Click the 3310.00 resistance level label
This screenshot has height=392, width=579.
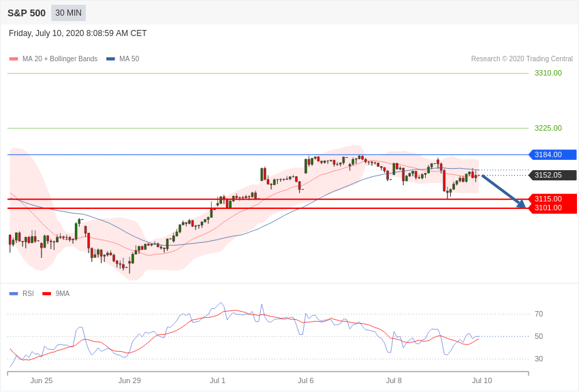548,73
